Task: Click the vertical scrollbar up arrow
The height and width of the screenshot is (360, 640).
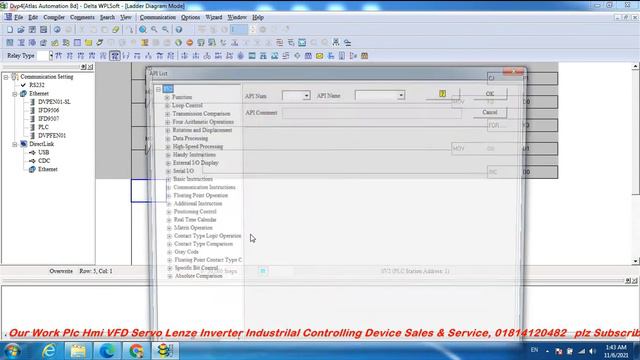Action: (x=636, y=66)
